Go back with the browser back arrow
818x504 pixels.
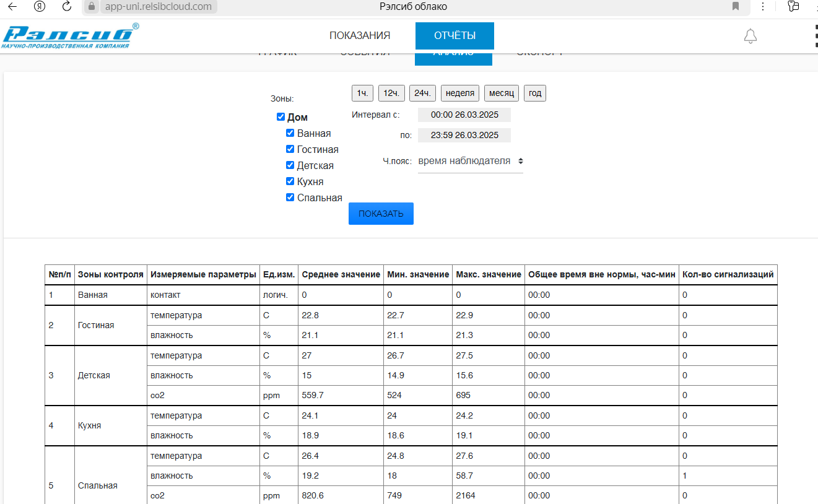(x=12, y=7)
